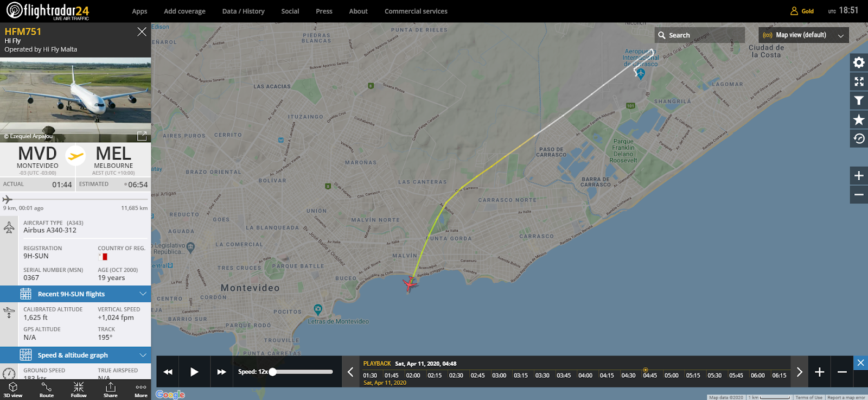Click the fullscreen expand icon
The height and width of the screenshot is (400, 868).
pos(858,81)
